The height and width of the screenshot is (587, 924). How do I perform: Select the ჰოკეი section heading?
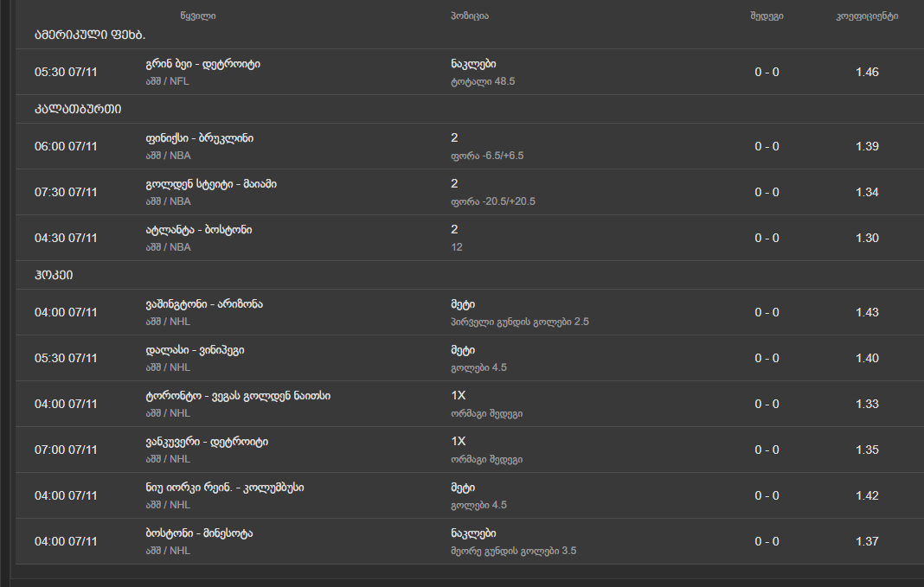tap(54, 275)
